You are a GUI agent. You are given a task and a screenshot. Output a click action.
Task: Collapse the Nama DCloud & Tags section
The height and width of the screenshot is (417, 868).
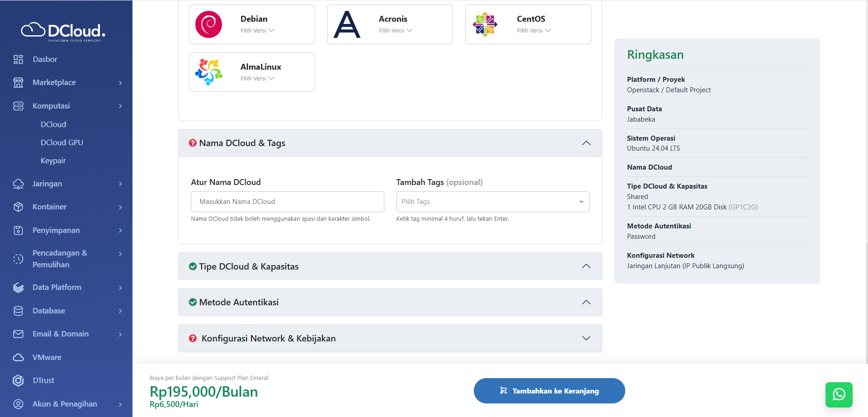(x=586, y=143)
